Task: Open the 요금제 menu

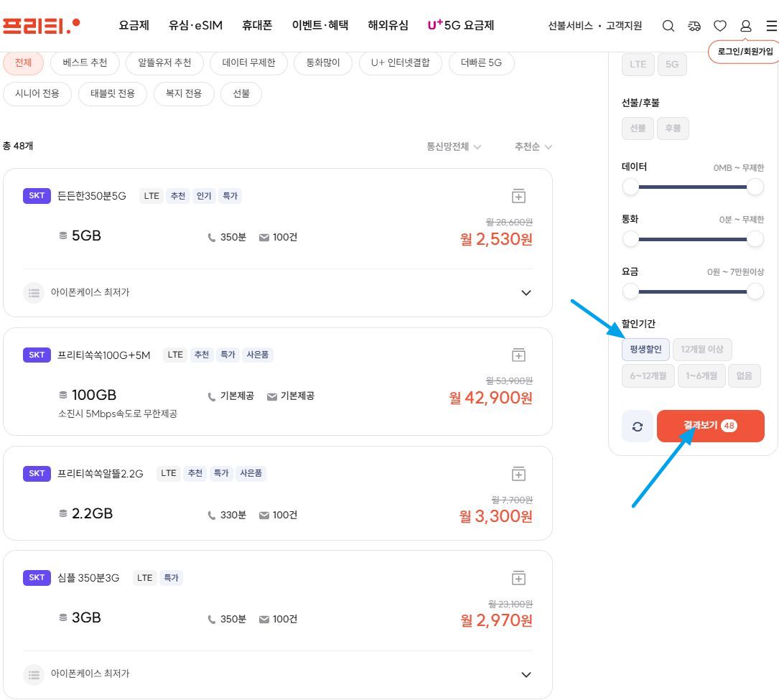Action: click(x=134, y=25)
